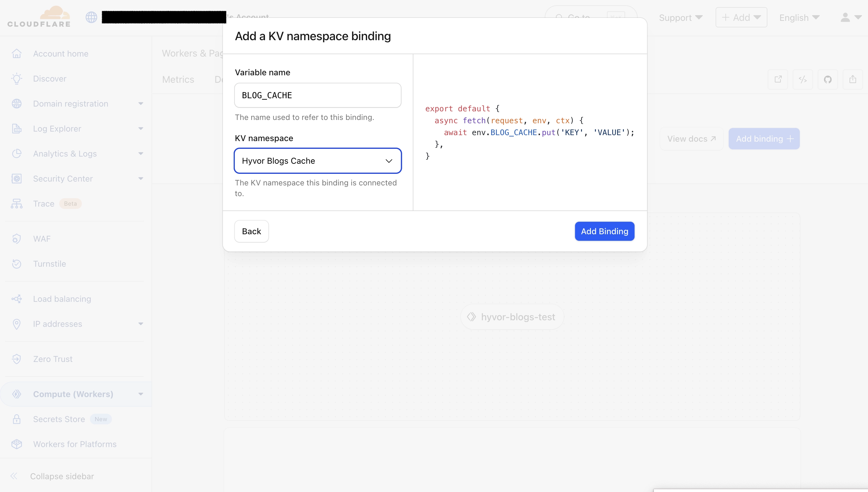The image size is (868, 492).
Task: Click the open-in-new-window toolbar icon
Action: (778, 79)
